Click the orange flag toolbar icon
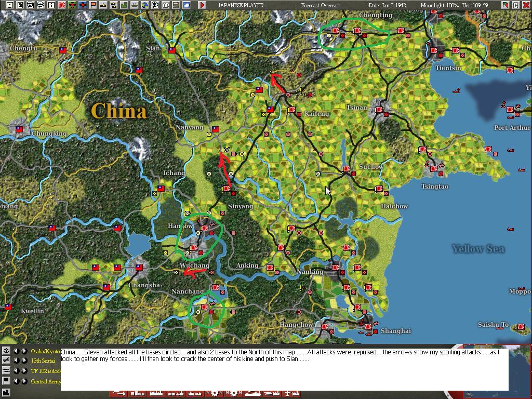 click(92, 5)
